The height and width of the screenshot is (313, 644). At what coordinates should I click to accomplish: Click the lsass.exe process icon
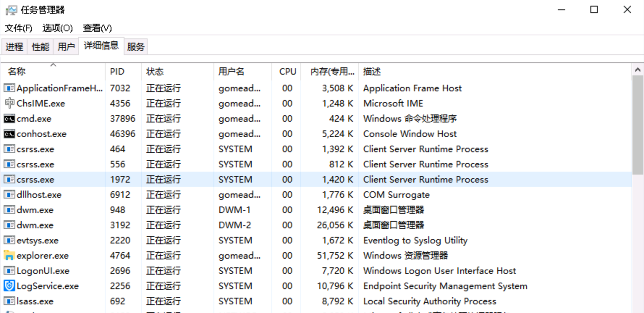click(9, 301)
